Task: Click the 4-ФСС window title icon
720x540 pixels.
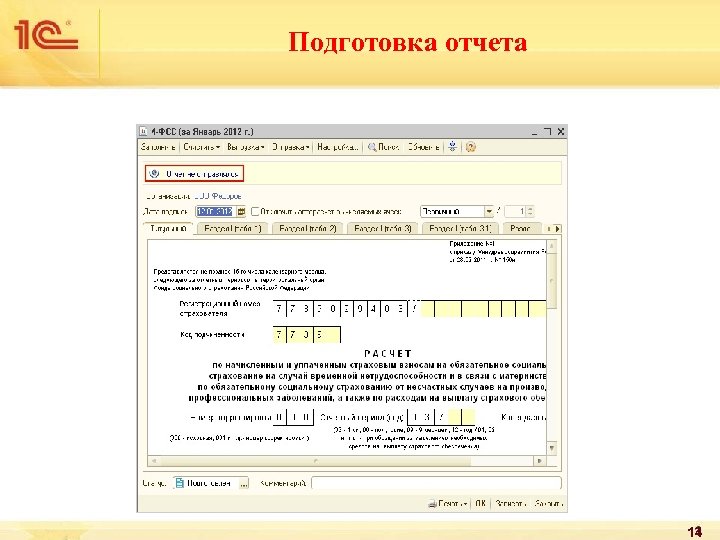Action: [x=143, y=131]
